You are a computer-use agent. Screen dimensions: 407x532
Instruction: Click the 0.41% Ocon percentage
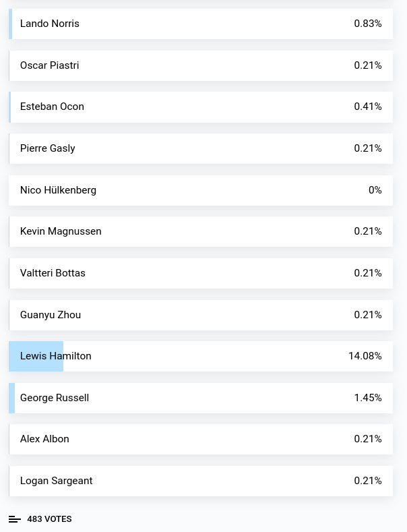(367, 107)
